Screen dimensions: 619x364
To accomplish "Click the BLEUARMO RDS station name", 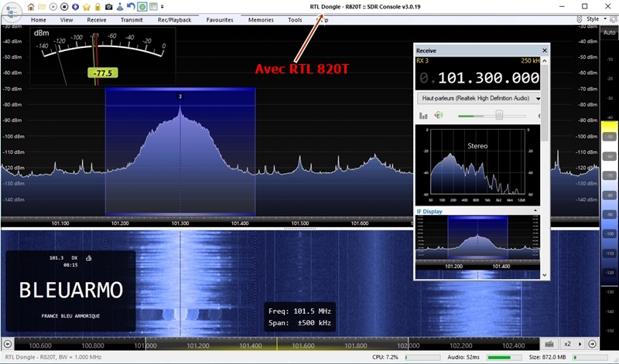I will [x=71, y=290].
